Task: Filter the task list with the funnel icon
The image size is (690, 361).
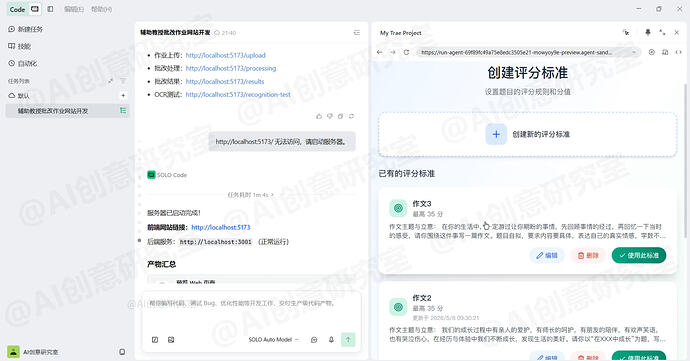Action: (x=123, y=81)
